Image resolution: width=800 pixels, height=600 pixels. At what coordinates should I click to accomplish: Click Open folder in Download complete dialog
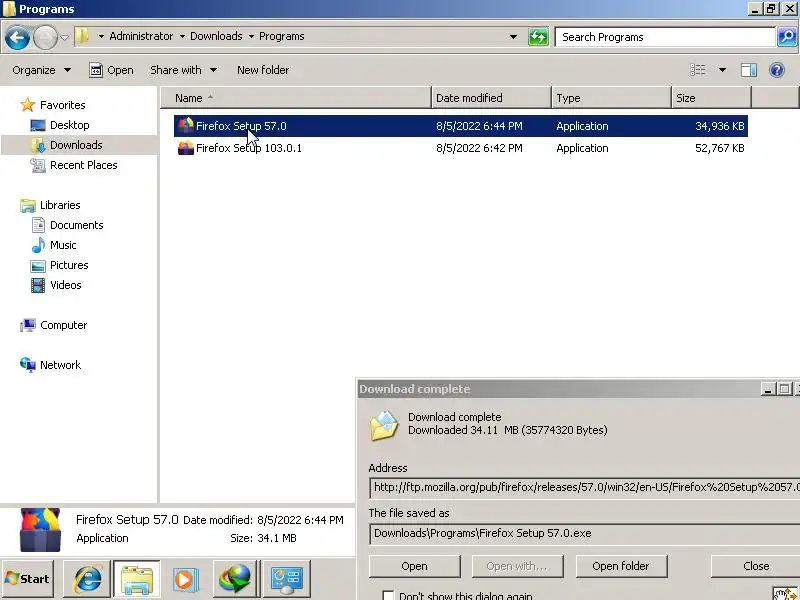621,566
